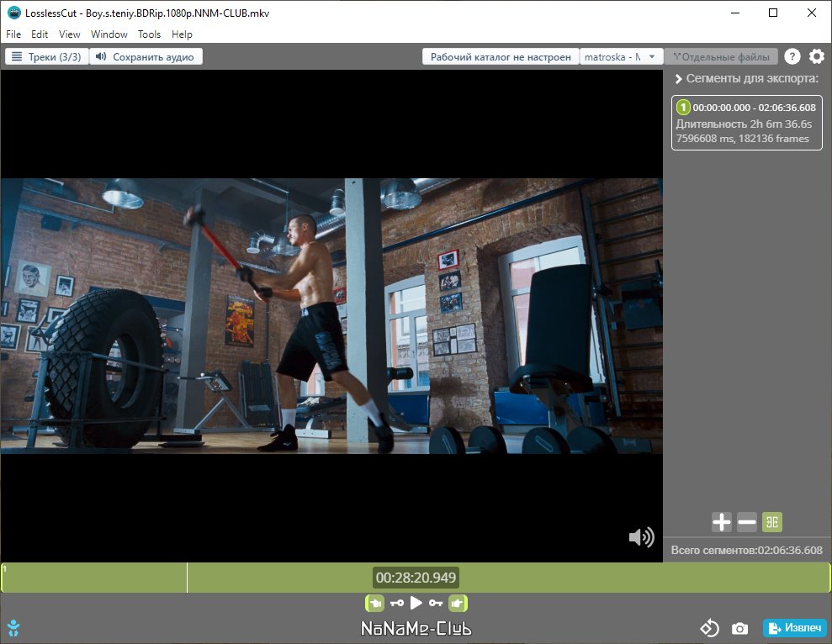This screenshot has height=644, width=832.
Task: Add a new segment with plus icon
Action: click(x=721, y=522)
